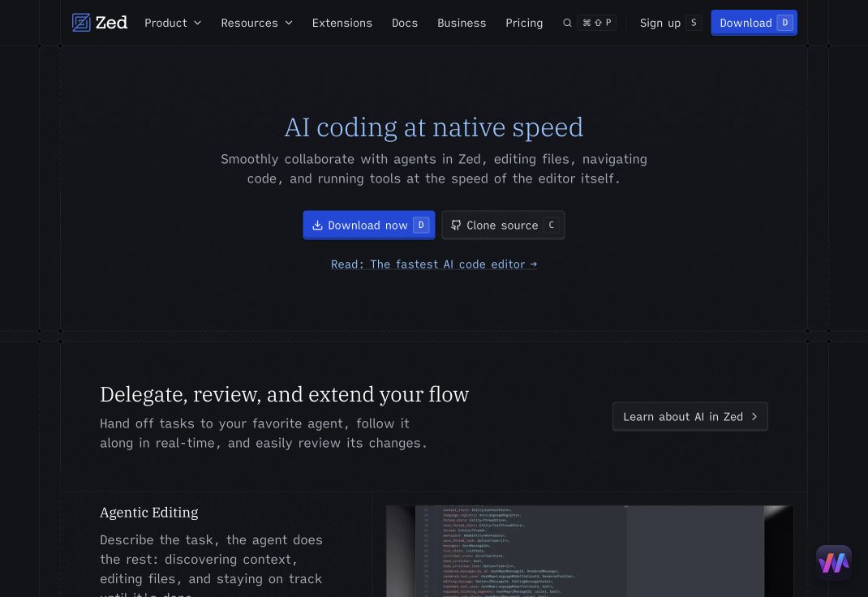The height and width of the screenshot is (597, 868).
Task: Click the header Download button
Action: (x=754, y=23)
